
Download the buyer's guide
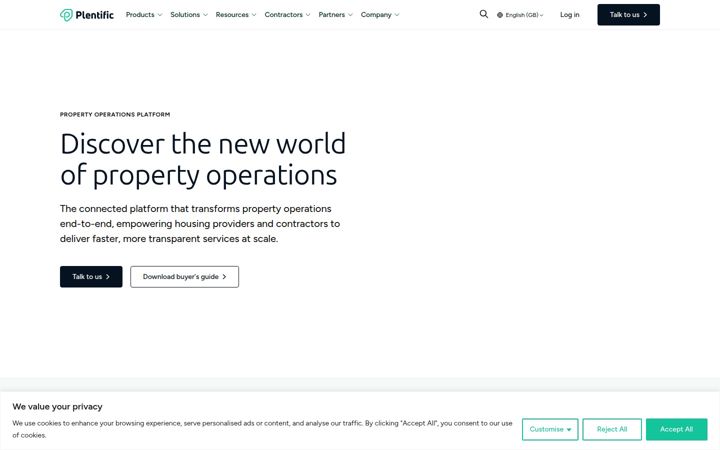click(185, 276)
